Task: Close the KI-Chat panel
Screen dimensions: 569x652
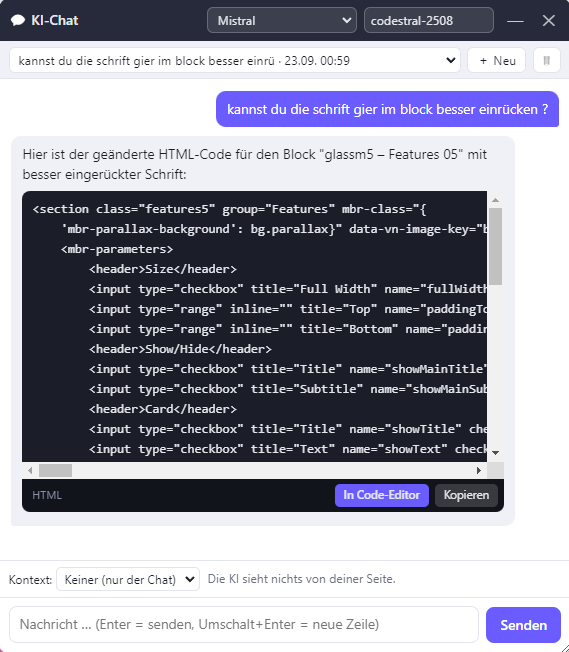Action: click(x=549, y=20)
